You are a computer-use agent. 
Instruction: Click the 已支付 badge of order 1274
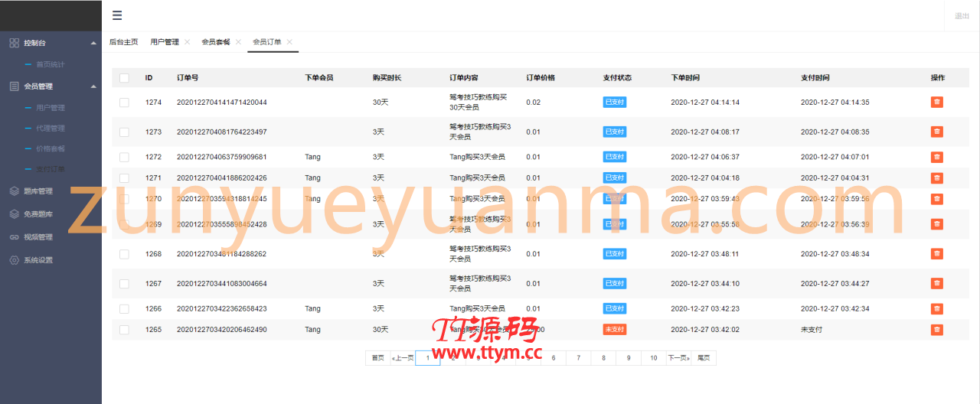615,102
